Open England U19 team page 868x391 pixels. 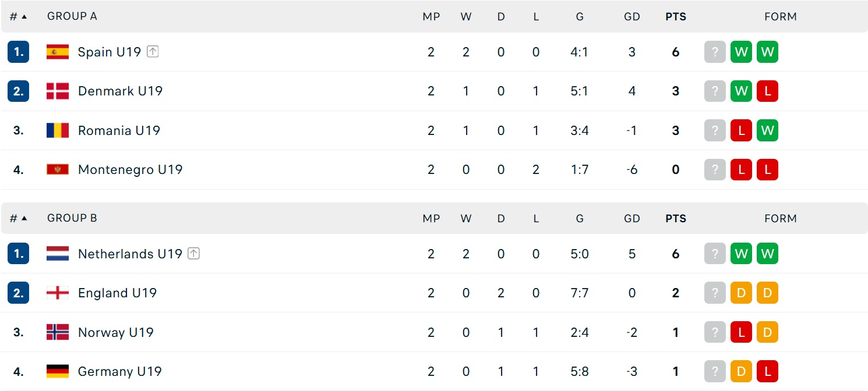pyautogui.click(x=117, y=293)
